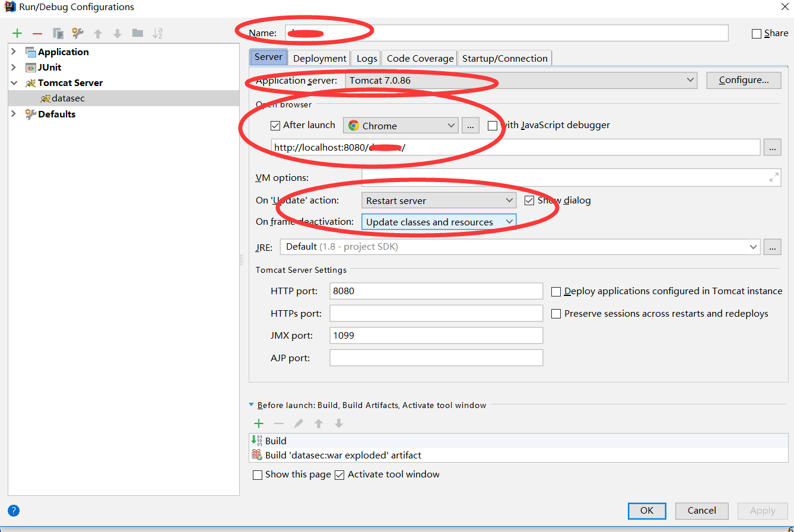Enable the Share checkbox
The image size is (794, 532).
point(756,33)
